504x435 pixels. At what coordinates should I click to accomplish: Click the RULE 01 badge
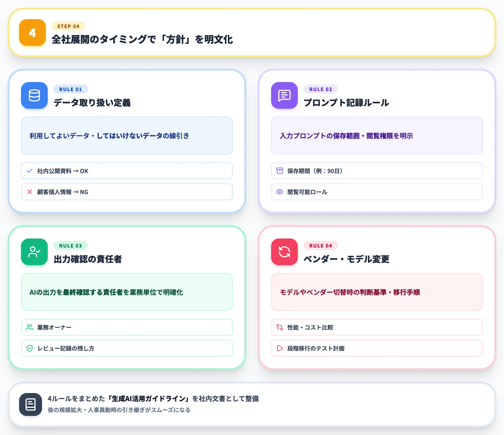pos(71,89)
